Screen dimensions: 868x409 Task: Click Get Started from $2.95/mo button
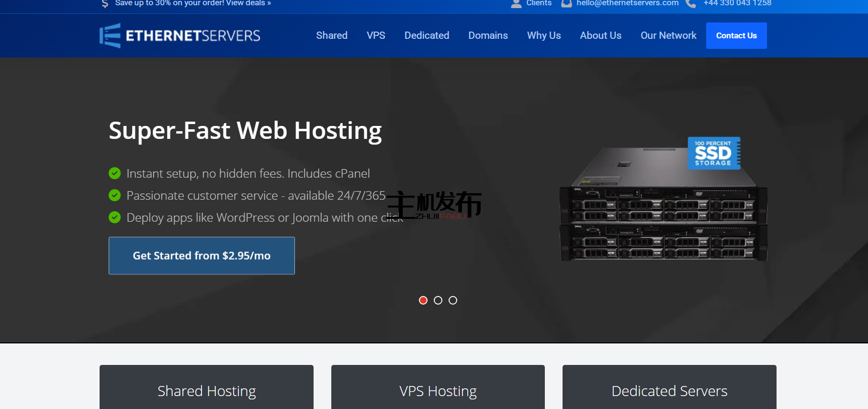coord(202,256)
